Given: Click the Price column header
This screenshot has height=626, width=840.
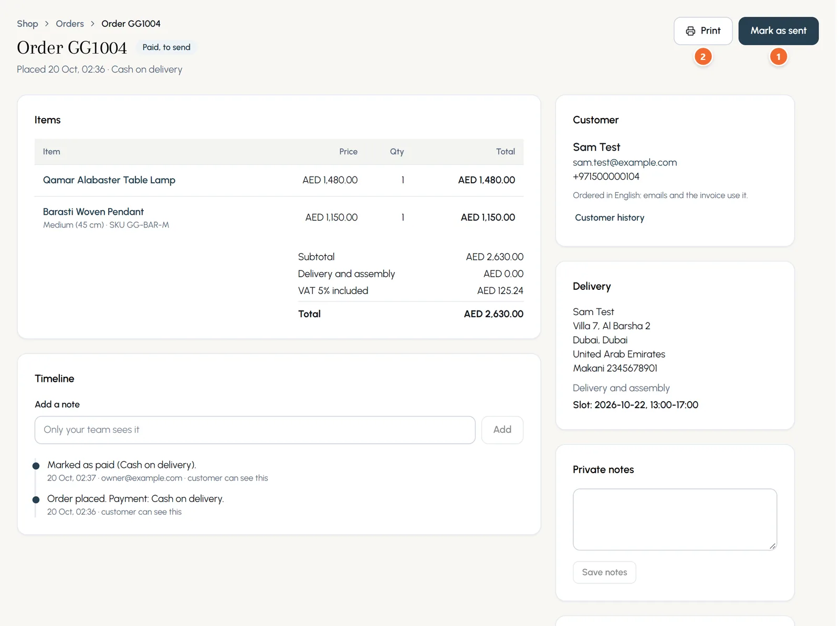Looking at the screenshot, I should pos(348,152).
